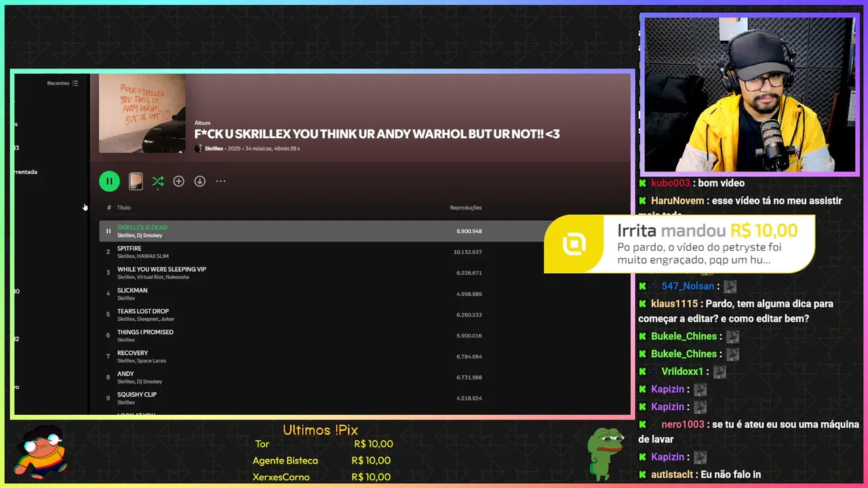Toggle shuffle for the album
Image resolution: width=868 pixels, height=488 pixels.
(x=157, y=181)
